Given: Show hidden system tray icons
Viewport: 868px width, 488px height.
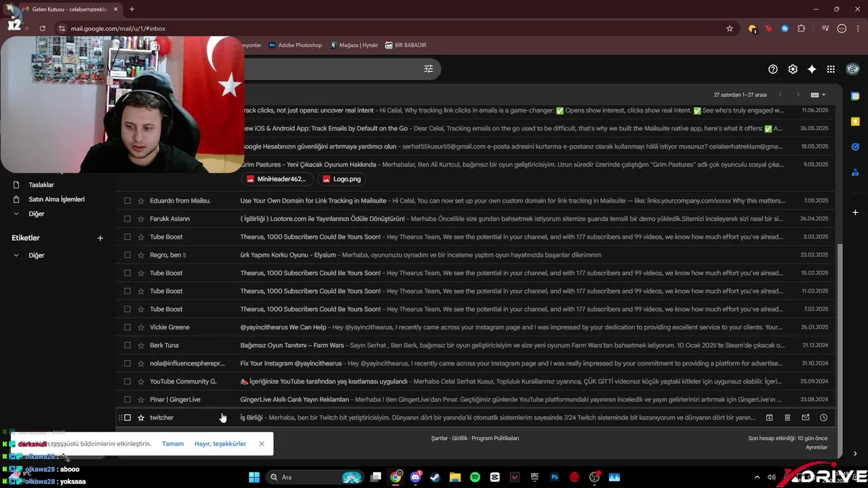Looking at the screenshot, I should tap(757, 477).
